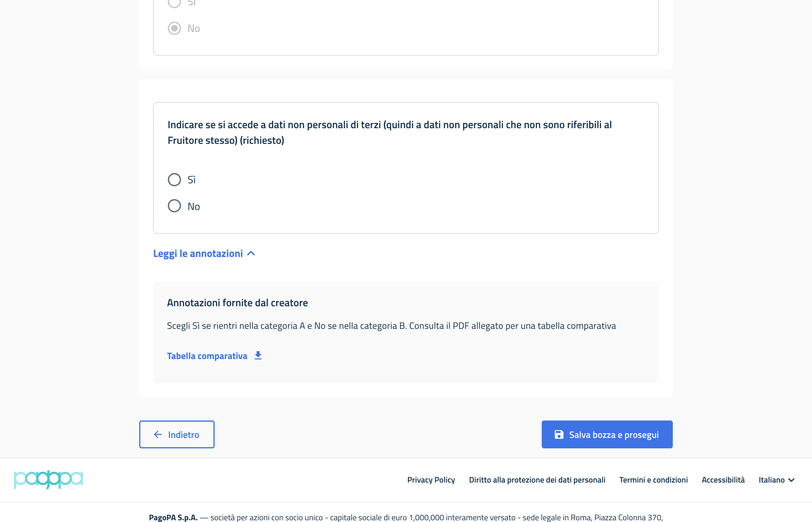Visit the Accessibilità page
This screenshot has width=812, height=522.
click(723, 480)
